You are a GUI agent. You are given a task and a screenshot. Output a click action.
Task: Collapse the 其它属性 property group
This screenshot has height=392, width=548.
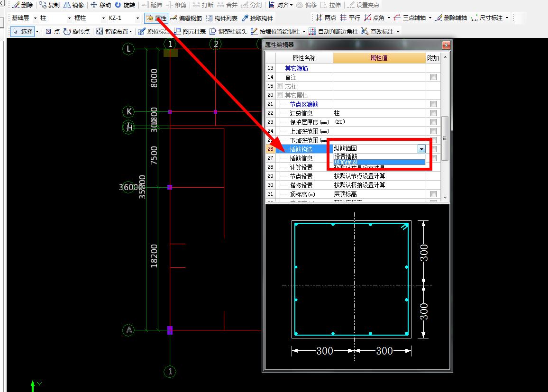pos(280,95)
